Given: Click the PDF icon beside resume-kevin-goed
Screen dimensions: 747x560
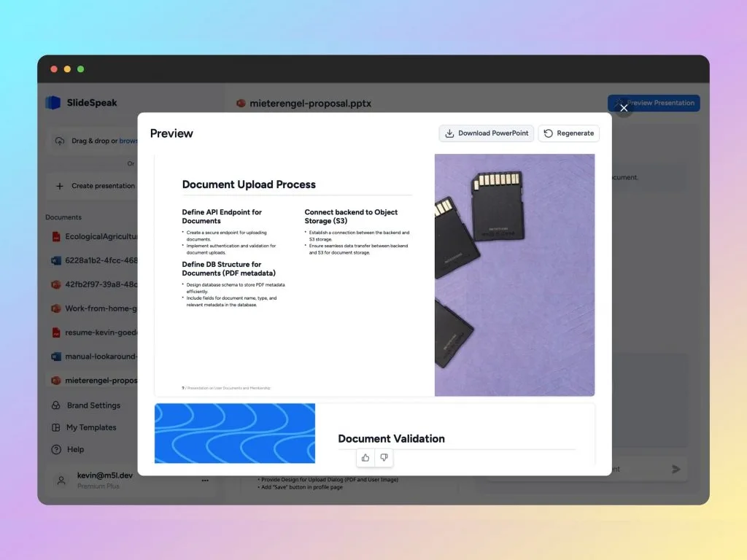Looking at the screenshot, I should [55, 332].
